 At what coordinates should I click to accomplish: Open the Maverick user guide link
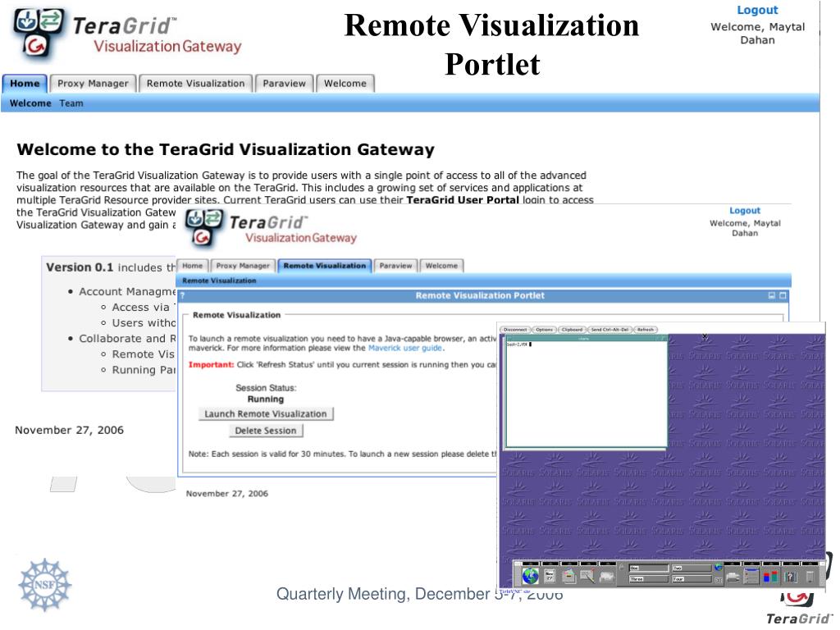pos(405,348)
